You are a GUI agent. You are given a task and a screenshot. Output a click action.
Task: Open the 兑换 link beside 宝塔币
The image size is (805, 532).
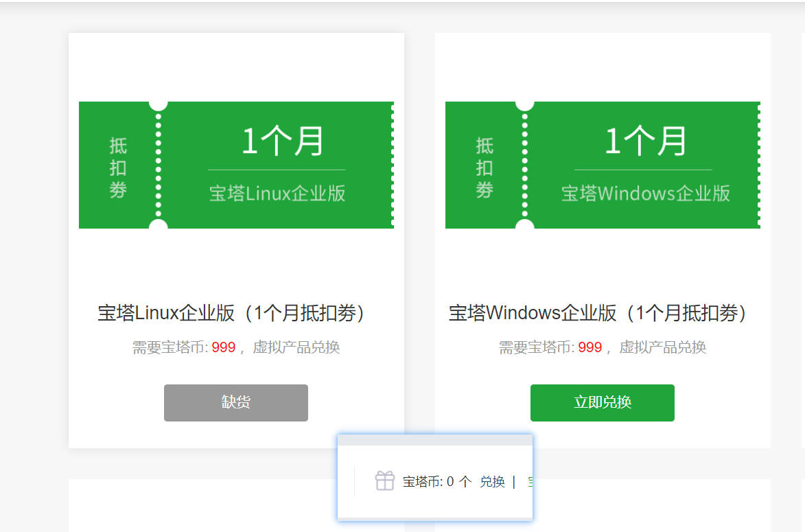click(x=492, y=482)
